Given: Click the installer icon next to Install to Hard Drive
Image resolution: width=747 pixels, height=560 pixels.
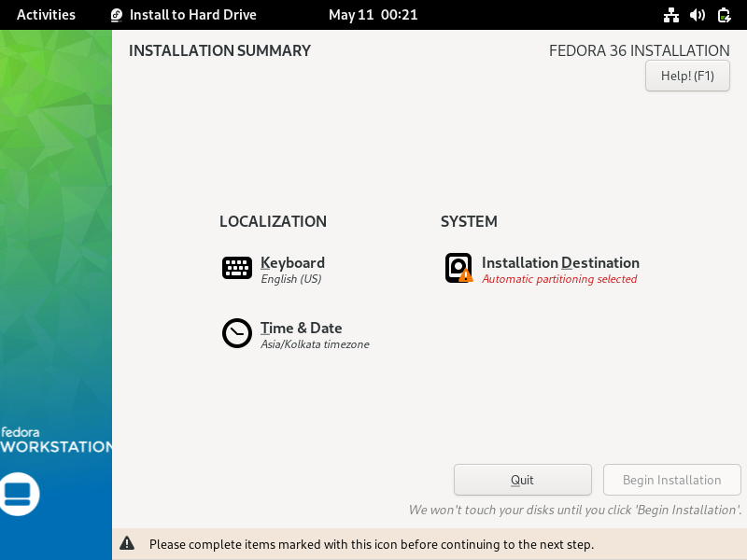Looking at the screenshot, I should coord(116,14).
